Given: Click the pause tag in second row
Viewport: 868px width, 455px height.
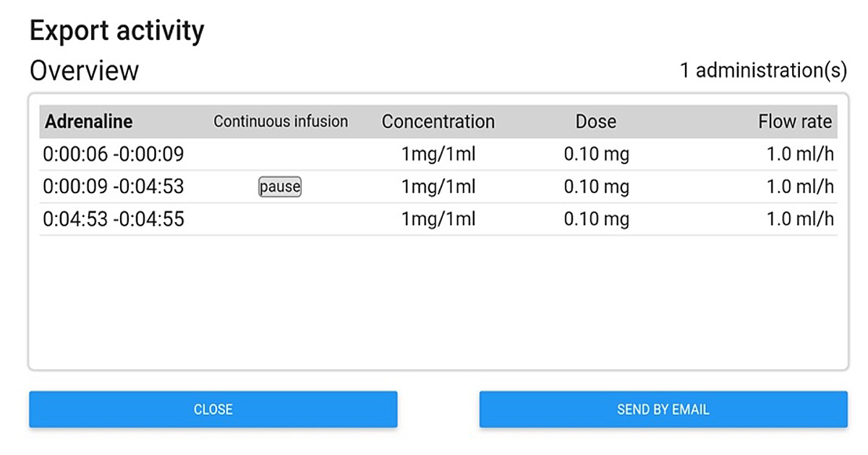Looking at the screenshot, I should coord(280,187).
